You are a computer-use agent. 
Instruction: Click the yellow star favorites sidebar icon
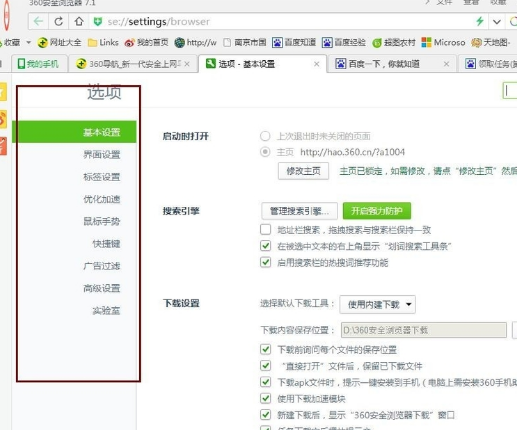pos(3,91)
